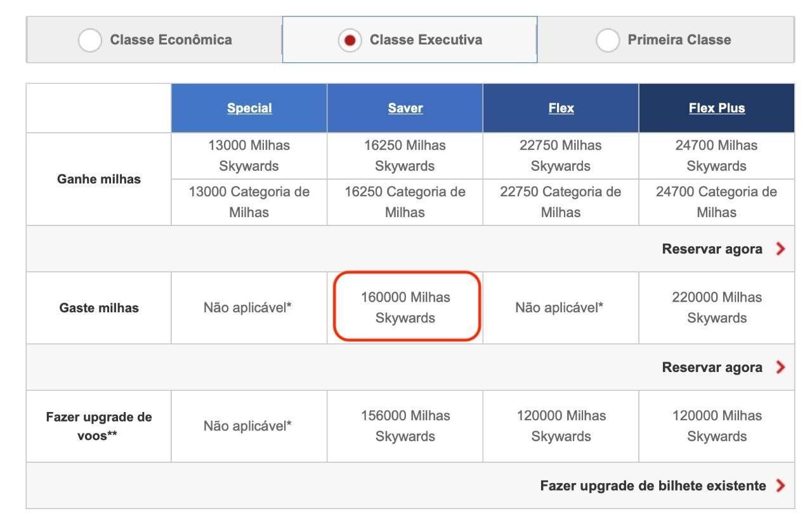
Task: Click the 220000 Milhas Skywards cell
Action: [x=717, y=308]
